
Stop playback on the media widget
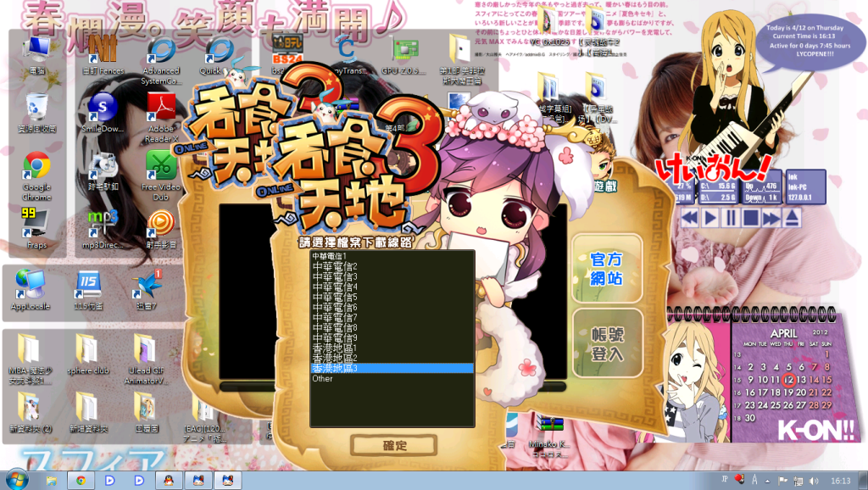click(x=751, y=218)
